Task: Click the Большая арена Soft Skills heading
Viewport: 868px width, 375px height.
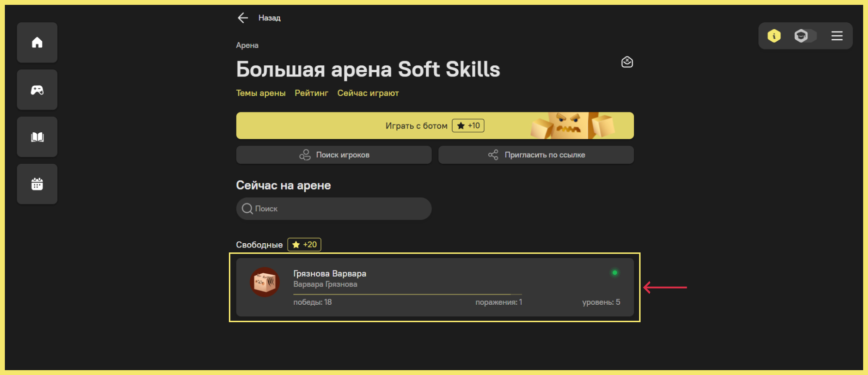Action: (x=368, y=69)
